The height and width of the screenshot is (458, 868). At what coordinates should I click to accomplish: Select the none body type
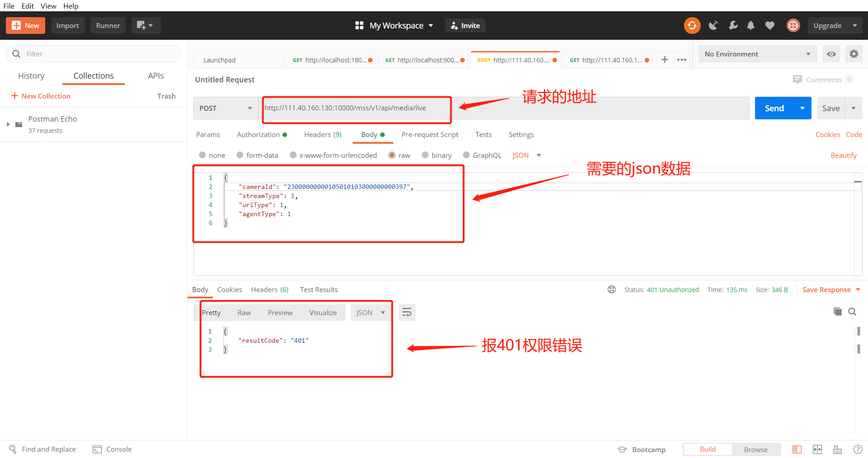pos(203,155)
